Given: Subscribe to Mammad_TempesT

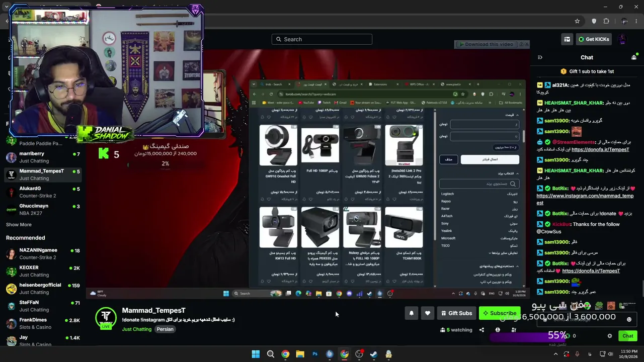Looking at the screenshot, I should 500,313.
